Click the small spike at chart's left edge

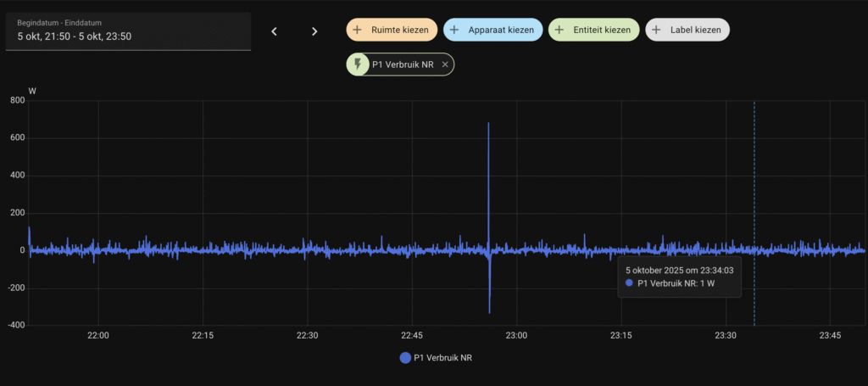(x=30, y=229)
